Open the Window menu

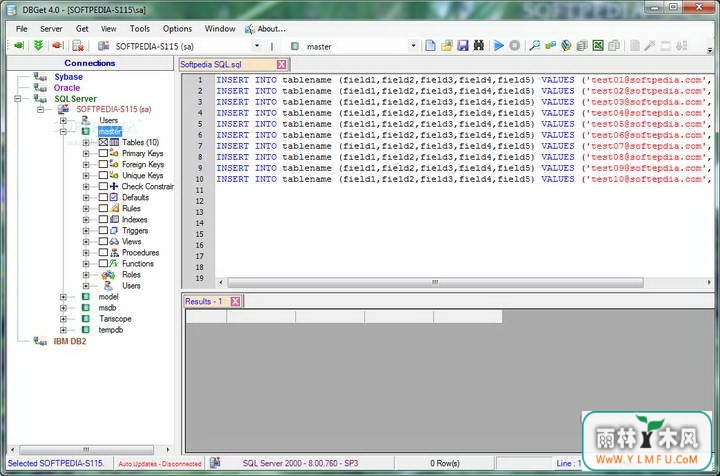(x=220, y=29)
